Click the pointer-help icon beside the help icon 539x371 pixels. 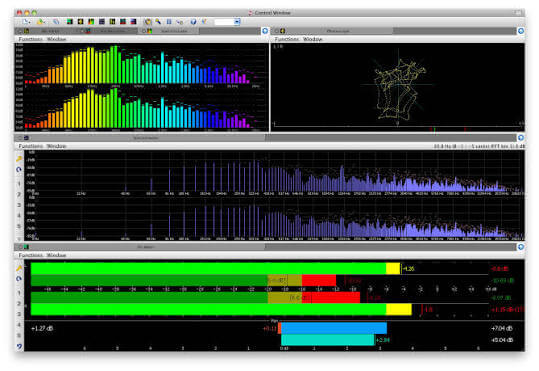(x=204, y=22)
